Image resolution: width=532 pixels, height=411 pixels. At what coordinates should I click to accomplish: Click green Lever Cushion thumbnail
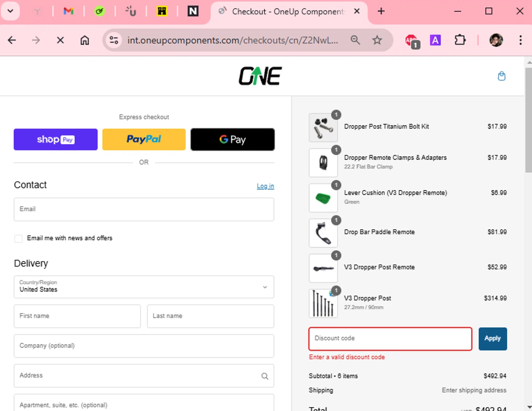323,198
